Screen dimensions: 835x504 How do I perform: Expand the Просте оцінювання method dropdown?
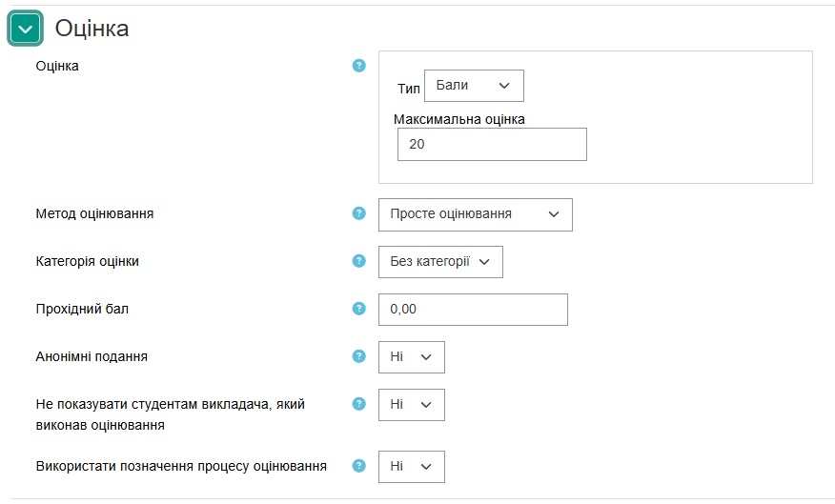[x=475, y=214]
